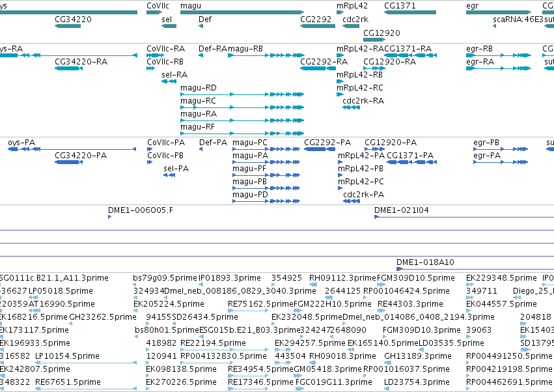This screenshot has height=392, width=554.
Task: Click the mRpL42-RB transcript label
Action: (359, 75)
